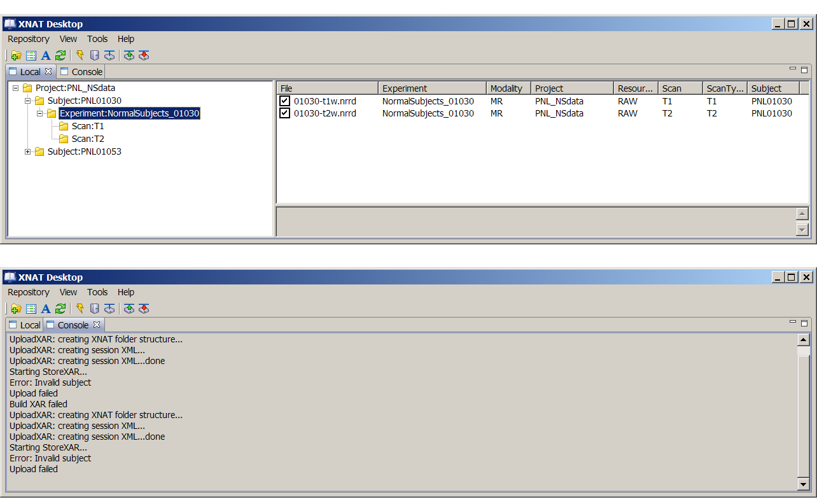Uncheck the 01030-t2w.nrrd file checkbox

pos(284,113)
